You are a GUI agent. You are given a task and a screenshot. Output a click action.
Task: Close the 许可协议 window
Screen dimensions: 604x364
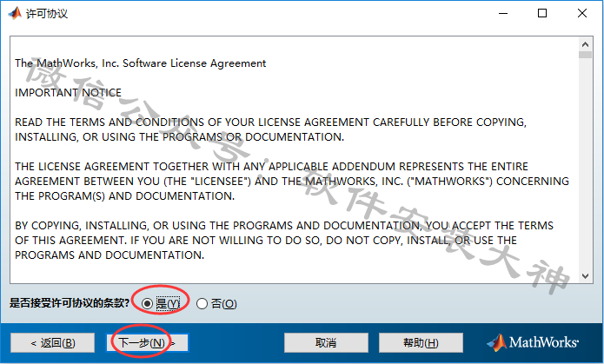pyautogui.click(x=582, y=14)
